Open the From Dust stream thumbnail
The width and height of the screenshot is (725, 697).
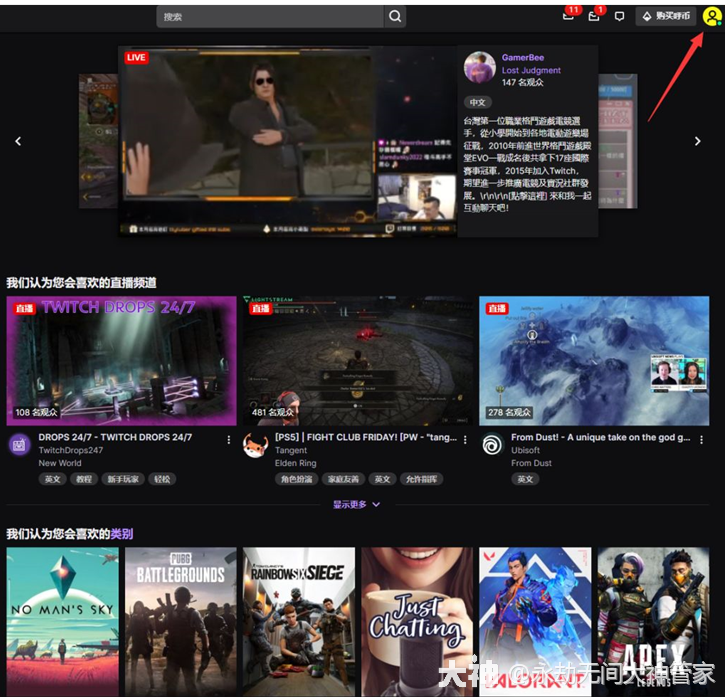point(594,361)
